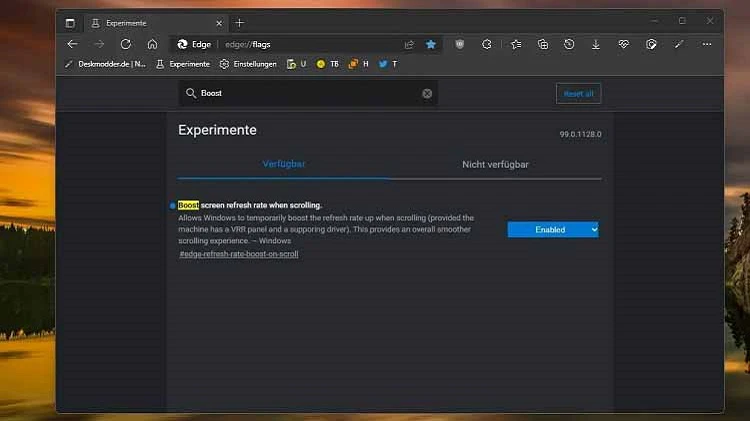
Task: Reload the page with refresh icon
Action: (x=126, y=44)
